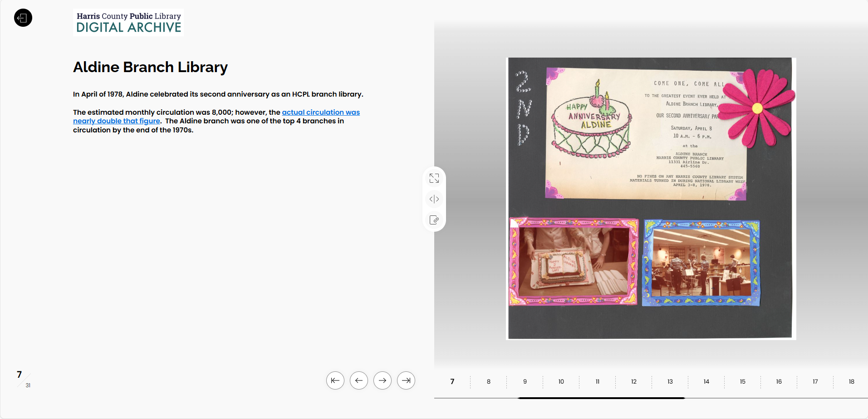Expand the image to fullscreen view
This screenshot has width=868, height=419.
coord(434,178)
